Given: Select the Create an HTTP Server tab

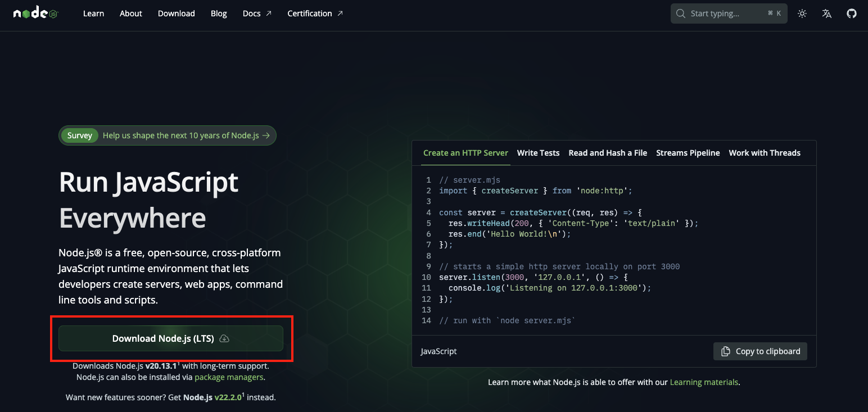Looking at the screenshot, I should [465, 153].
